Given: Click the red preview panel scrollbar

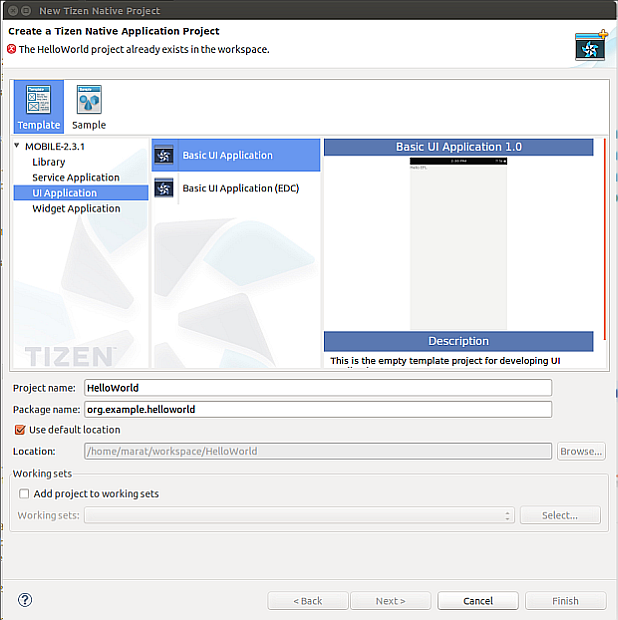Looking at the screenshot, I should [605, 239].
